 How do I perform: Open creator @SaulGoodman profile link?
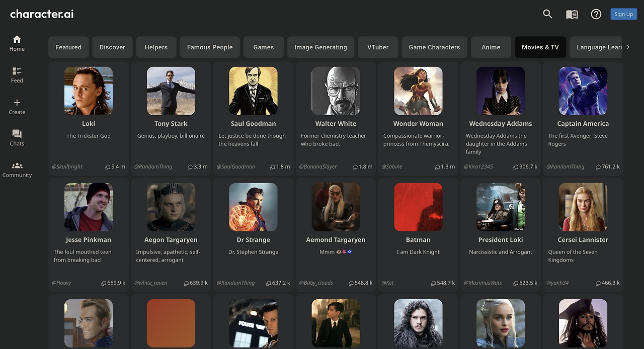(x=235, y=166)
